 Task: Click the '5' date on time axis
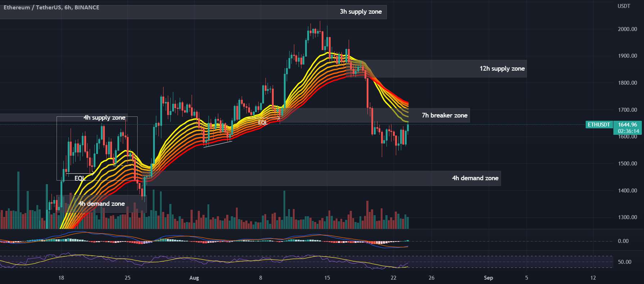[527, 278]
